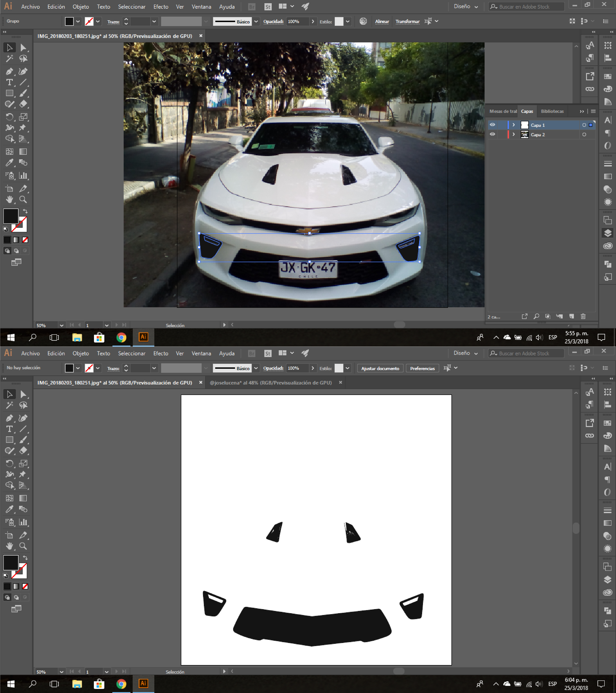Screen dimensions: 616x693
Task: Expand the Capa 1 layer
Action: [x=514, y=125]
